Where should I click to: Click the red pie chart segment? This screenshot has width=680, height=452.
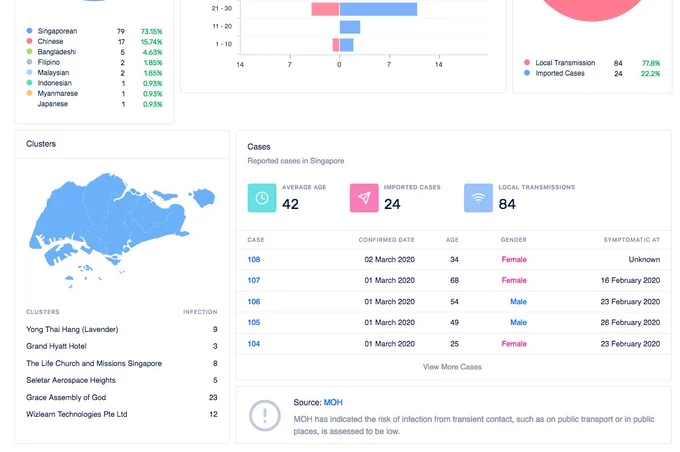(592, 9)
